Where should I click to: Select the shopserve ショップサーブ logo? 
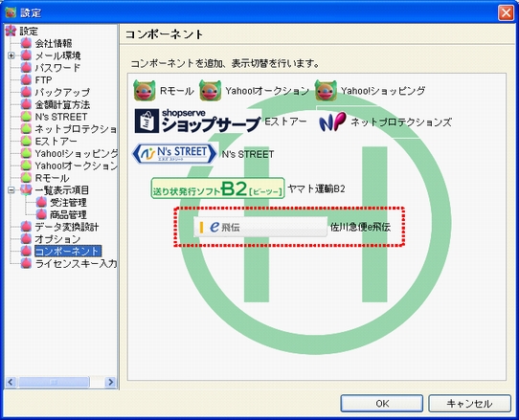[197, 122]
